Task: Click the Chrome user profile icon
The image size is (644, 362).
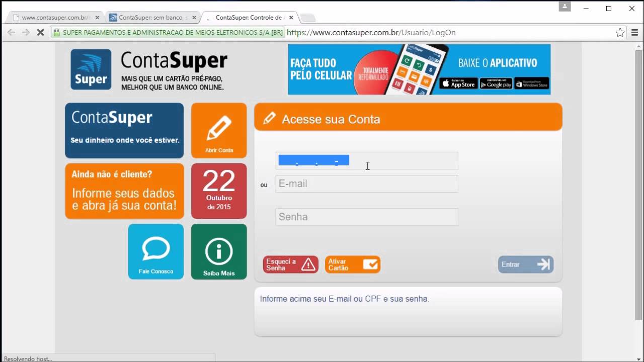Action: pos(565,7)
